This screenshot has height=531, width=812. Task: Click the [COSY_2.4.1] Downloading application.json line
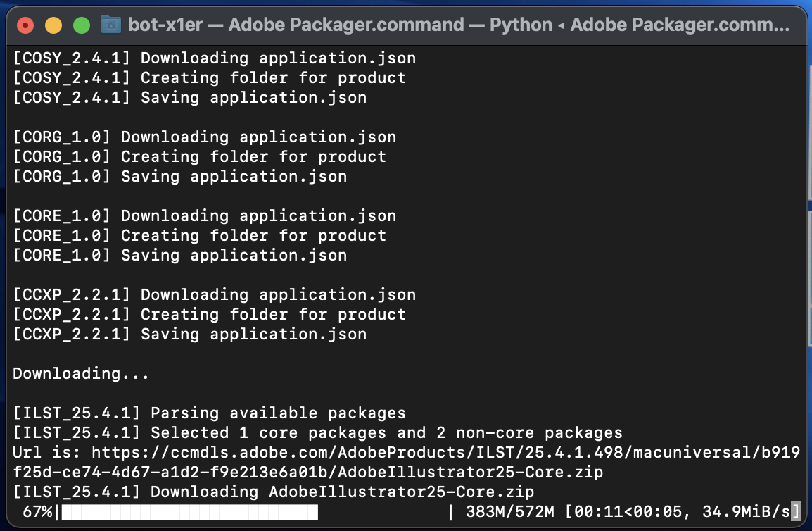click(x=211, y=58)
